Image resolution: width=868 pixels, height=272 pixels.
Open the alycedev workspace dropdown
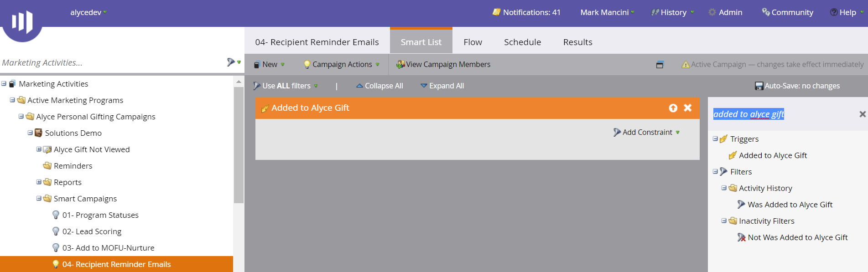coord(88,12)
